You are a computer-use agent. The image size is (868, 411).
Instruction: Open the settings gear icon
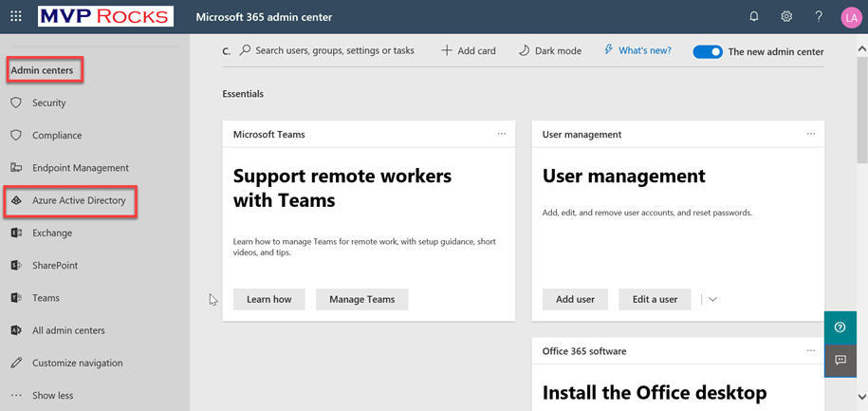(786, 17)
